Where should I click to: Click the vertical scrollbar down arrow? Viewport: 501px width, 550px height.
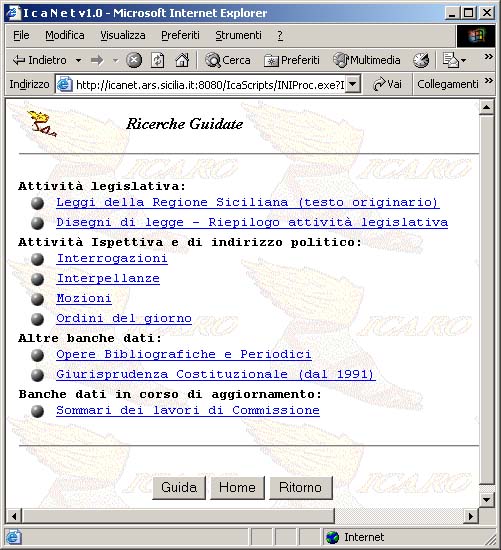click(487, 499)
